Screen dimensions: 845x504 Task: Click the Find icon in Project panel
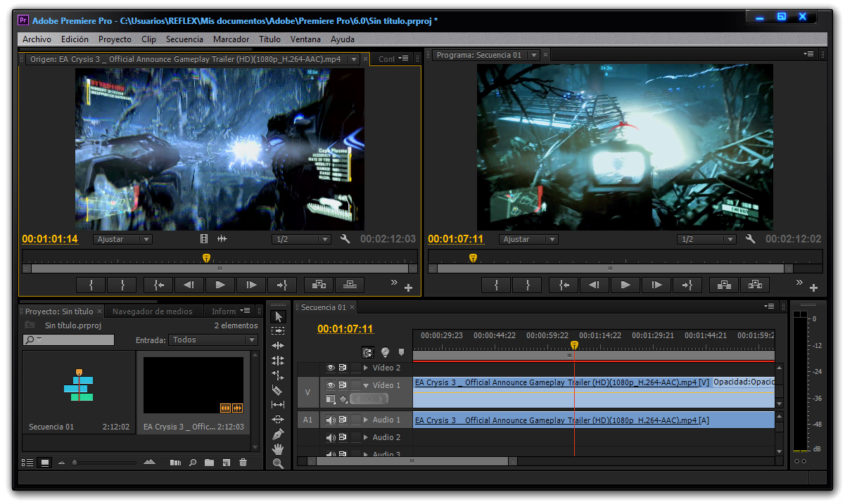coord(193,463)
